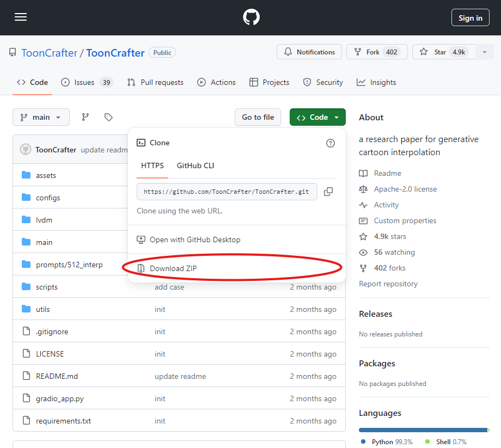Open the Insights tab
Image resolution: width=501 pixels, height=448 pixels.
[376, 82]
